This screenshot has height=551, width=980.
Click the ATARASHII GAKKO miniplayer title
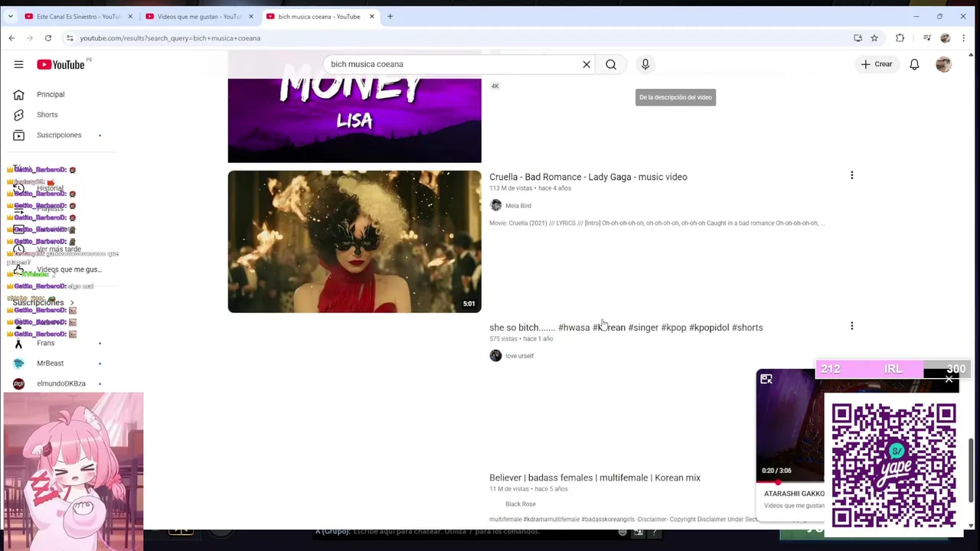[794, 494]
